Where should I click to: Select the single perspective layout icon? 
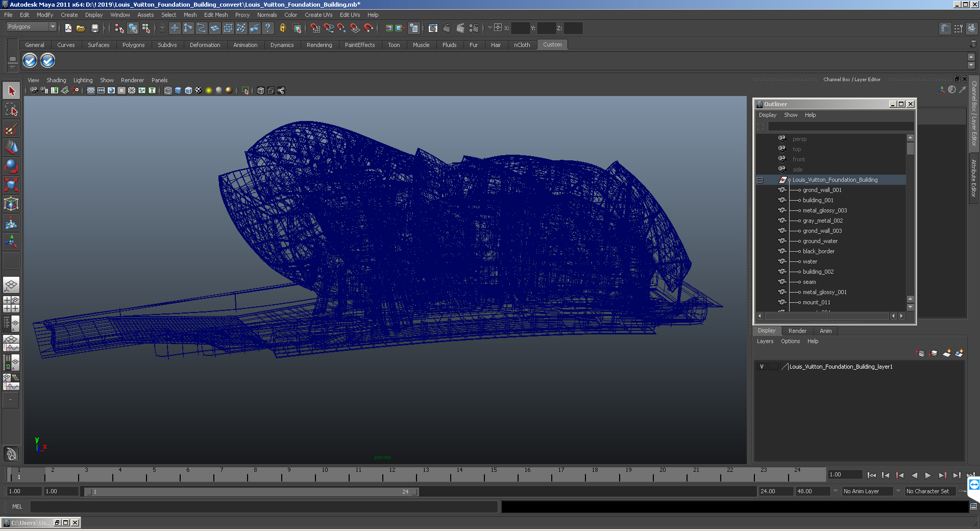pos(11,285)
